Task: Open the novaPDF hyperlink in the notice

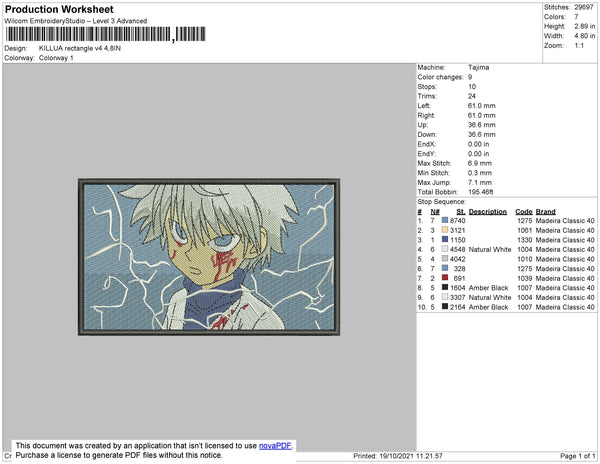Action: pos(275,446)
